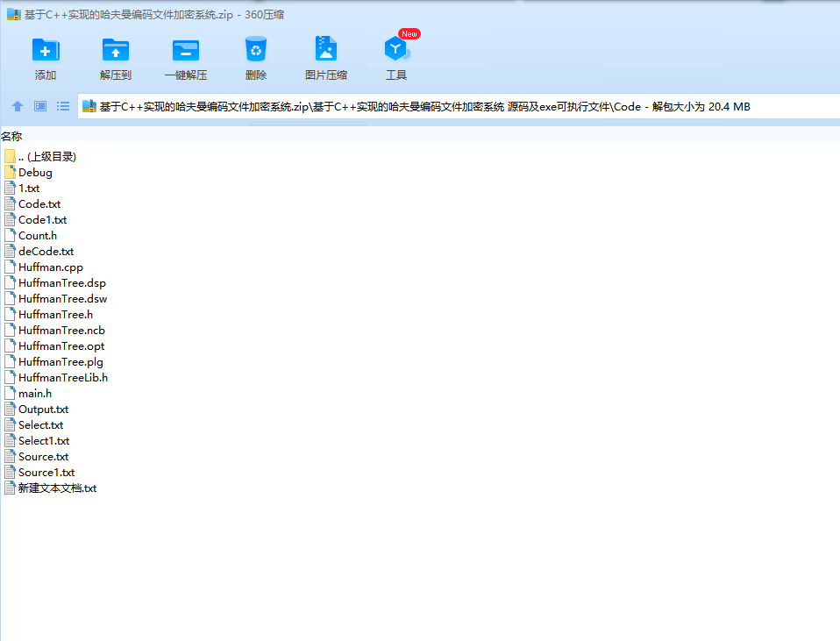The height and width of the screenshot is (641, 840).
Task: Click the Select.txt file icon
Action: 10,424
